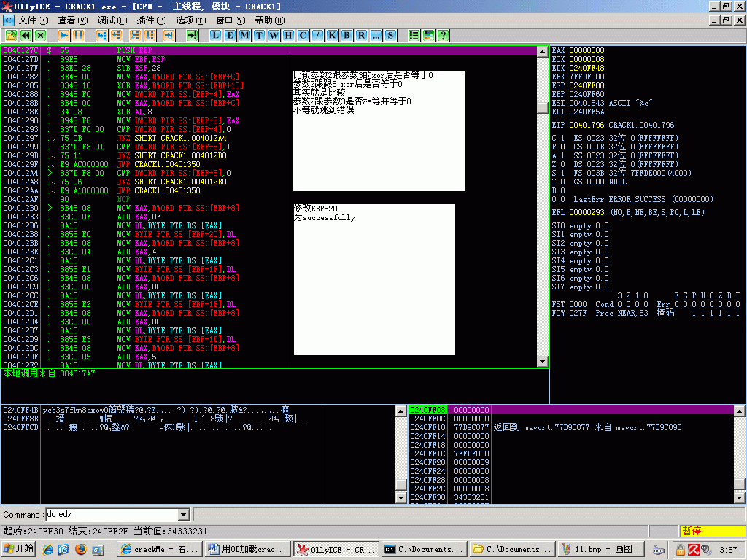Screen dimensions: 747x560
Task: Open the 开始 Start button
Action: coord(18,549)
